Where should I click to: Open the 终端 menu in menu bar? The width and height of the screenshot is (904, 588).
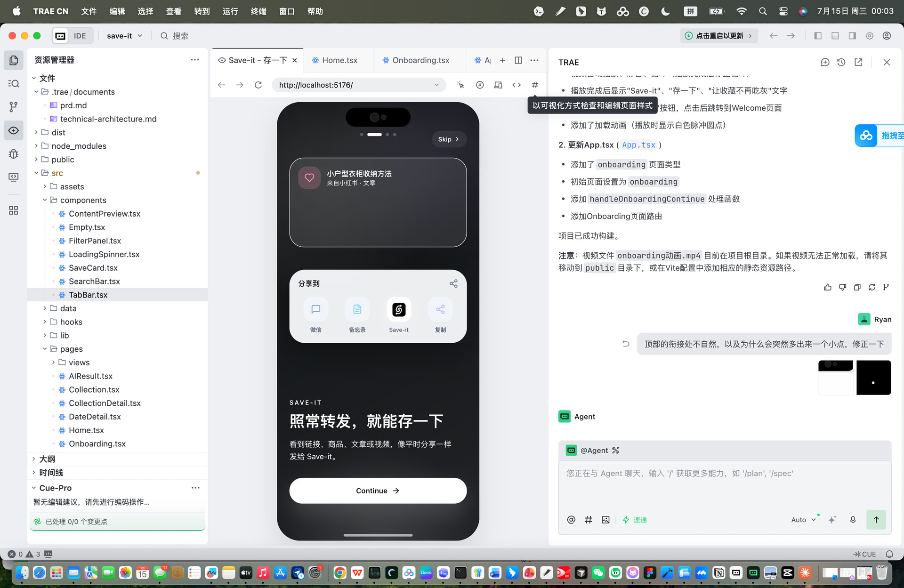pyautogui.click(x=258, y=11)
